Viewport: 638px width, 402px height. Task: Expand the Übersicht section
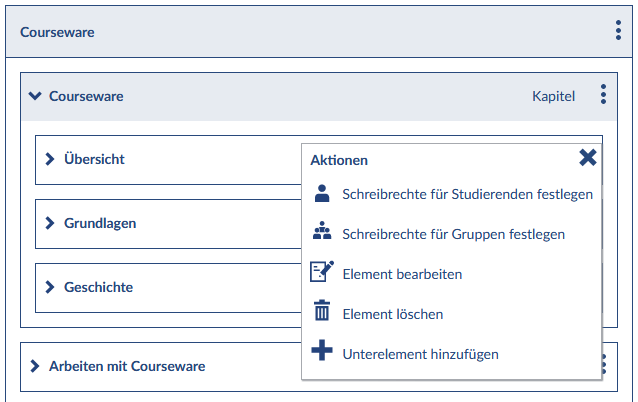[49, 159]
